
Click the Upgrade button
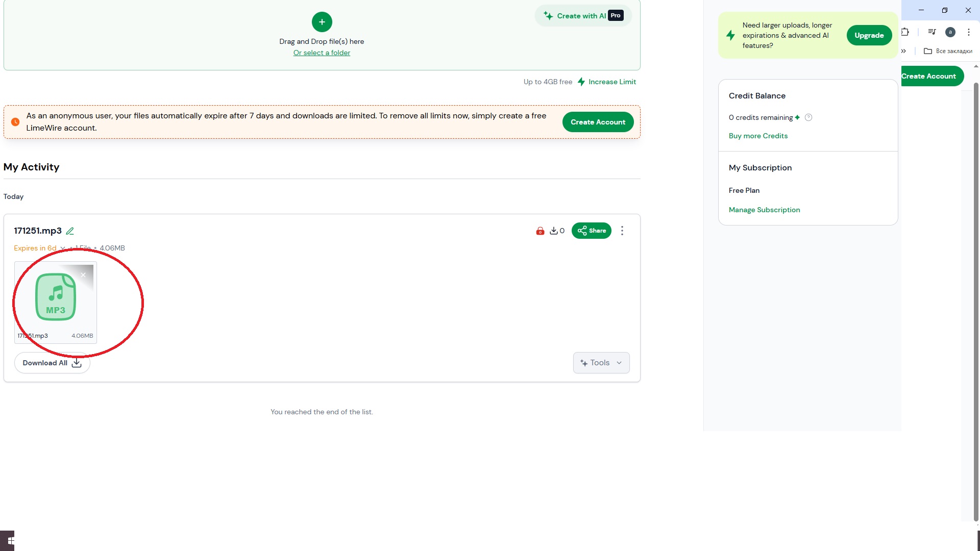[869, 35]
